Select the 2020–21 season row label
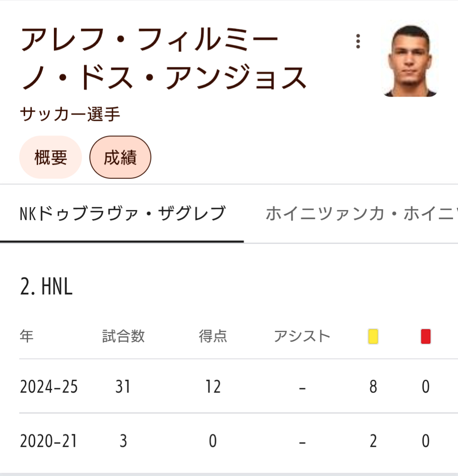458x476 pixels. 49,441
